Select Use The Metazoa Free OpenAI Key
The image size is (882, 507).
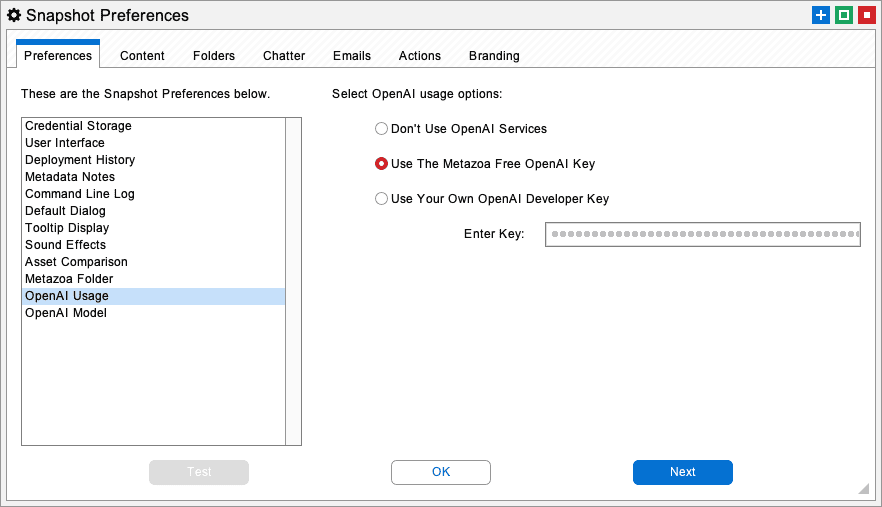pyautogui.click(x=485, y=164)
